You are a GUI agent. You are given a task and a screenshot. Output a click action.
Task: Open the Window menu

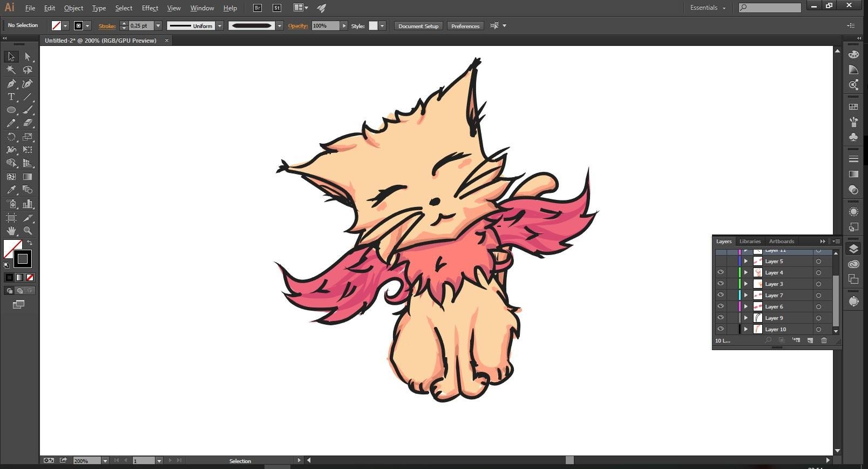pos(202,8)
